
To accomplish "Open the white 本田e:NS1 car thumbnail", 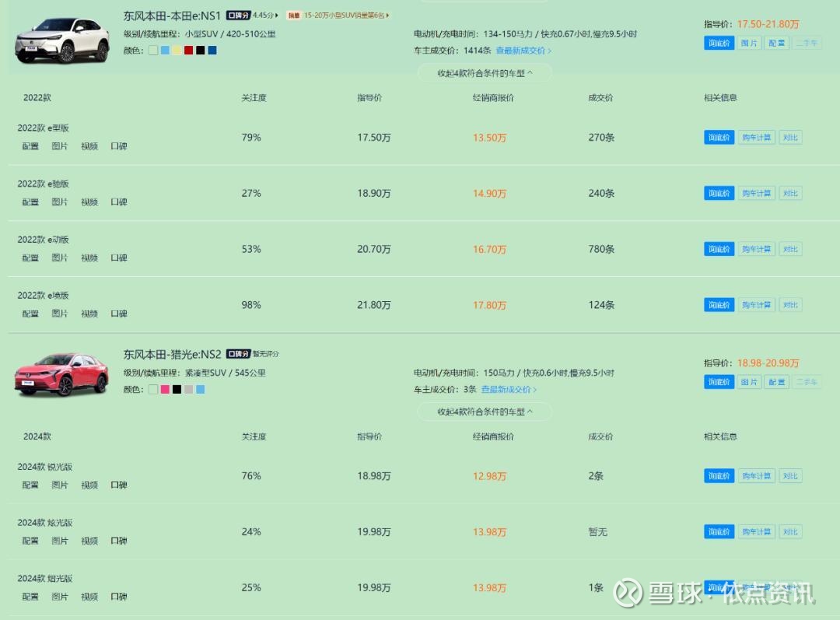I will (62, 40).
